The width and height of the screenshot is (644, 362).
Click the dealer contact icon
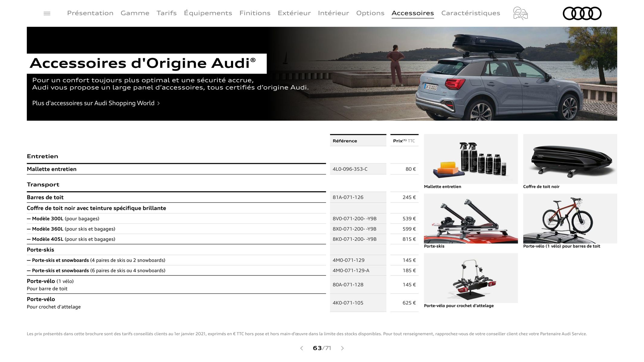point(520,14)
